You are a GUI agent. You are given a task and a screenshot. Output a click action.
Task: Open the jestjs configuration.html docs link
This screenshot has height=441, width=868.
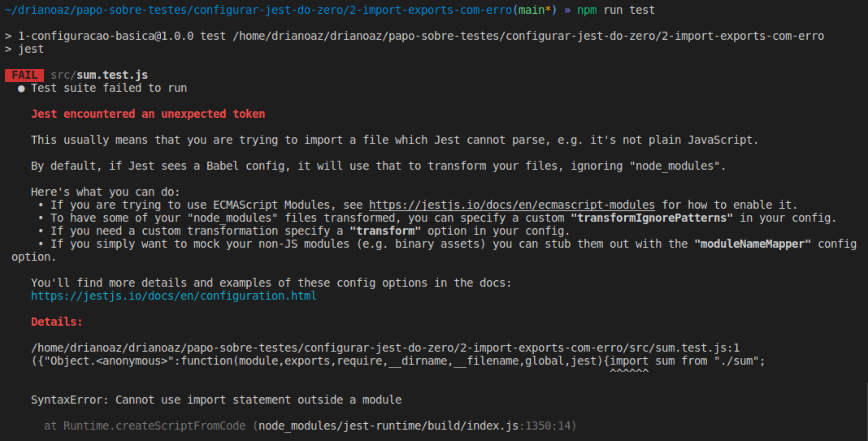click(x=174, y=296)
